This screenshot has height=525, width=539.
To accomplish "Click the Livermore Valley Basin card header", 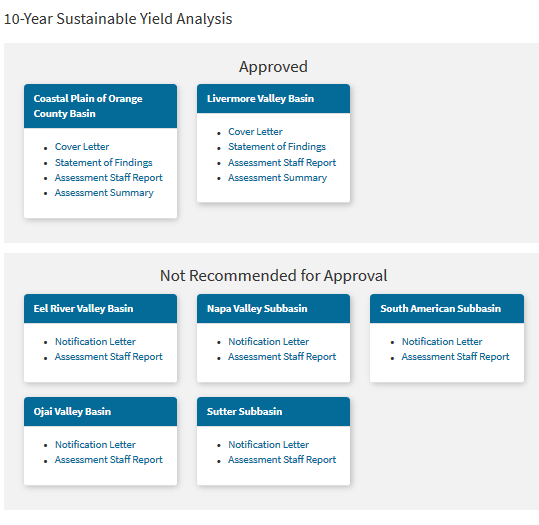I will point(273,99).
